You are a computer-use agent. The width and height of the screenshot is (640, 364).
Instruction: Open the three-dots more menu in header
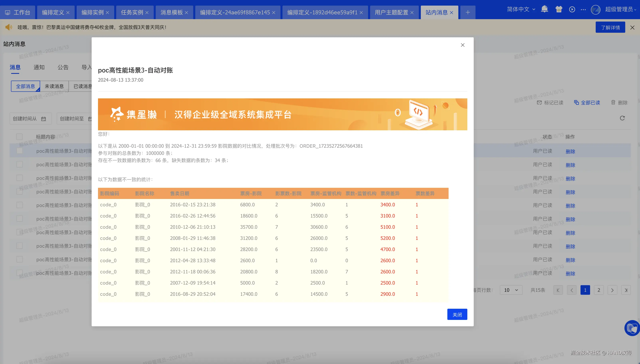click(583, 10)
